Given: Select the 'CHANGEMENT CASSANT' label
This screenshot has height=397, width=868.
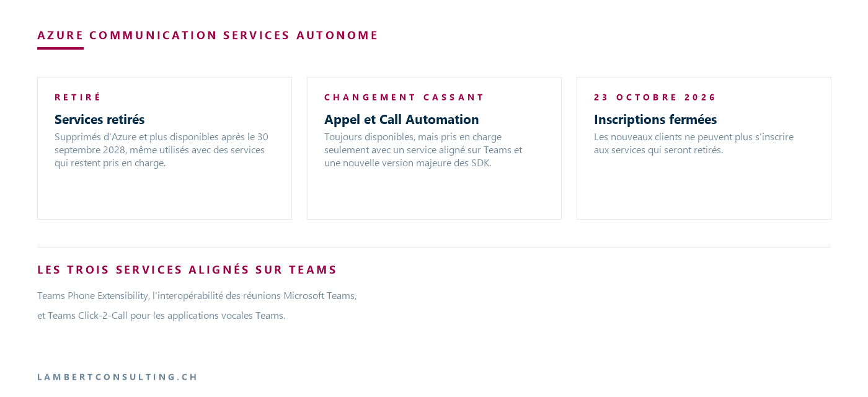Looking at the screenshot, I should coord(404,97).
